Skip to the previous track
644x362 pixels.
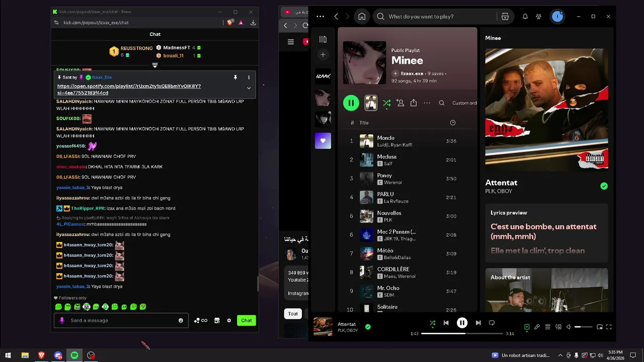pos(446,323)
